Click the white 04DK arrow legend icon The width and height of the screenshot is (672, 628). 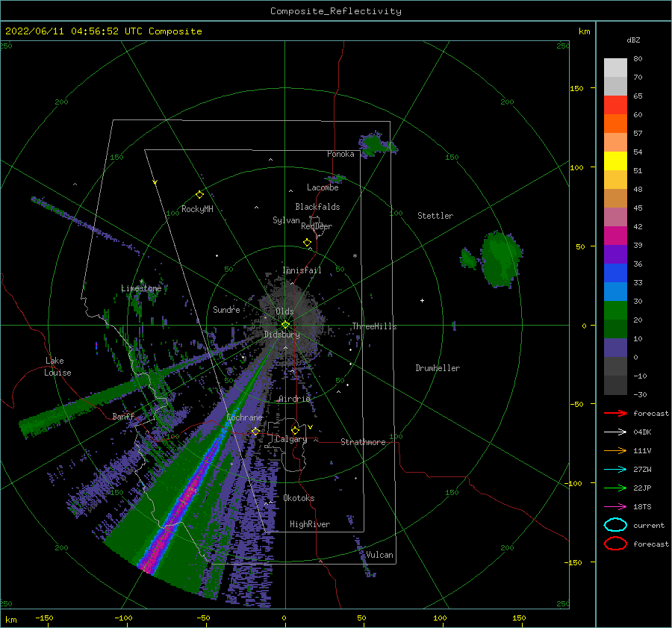click(615, 432)
